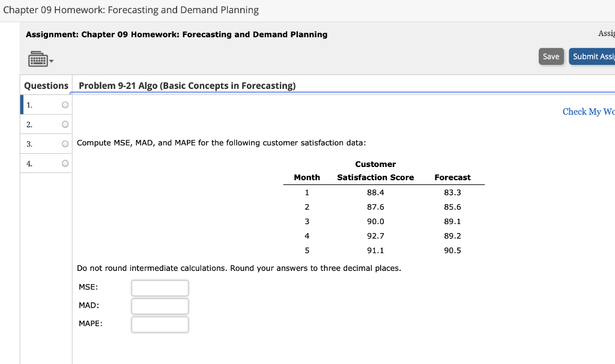Click the status circle next to question 2
615x364 pixels.
pos(64,124)
